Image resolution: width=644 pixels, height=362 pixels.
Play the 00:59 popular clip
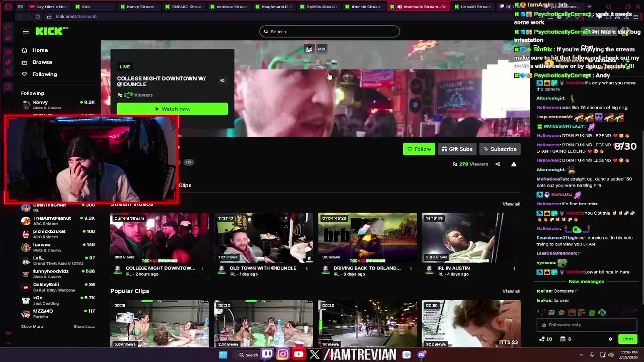pyautogui.click(x=471, y=324)
